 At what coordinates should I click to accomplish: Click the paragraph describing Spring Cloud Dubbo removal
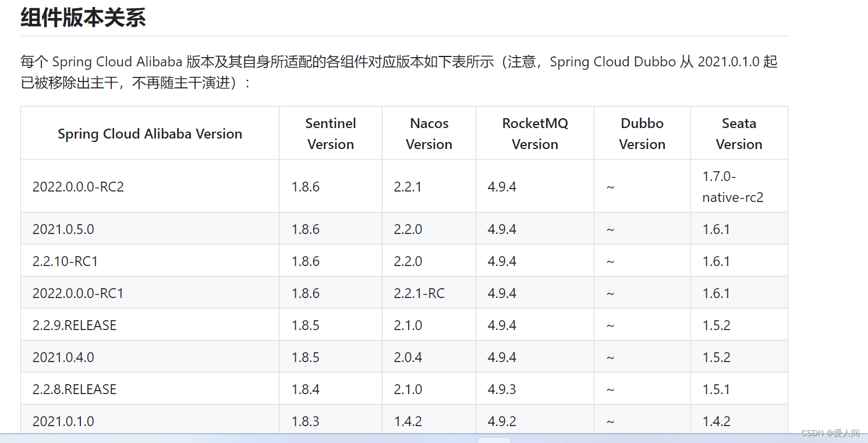(x=399, y=72)
